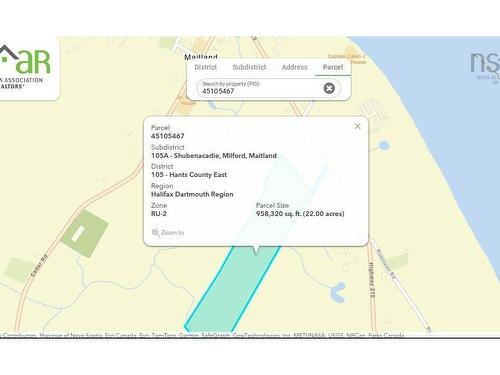The image size is (500, 375).
Task: Click the Highway 215 road label
Action: [x=372, y=280]
